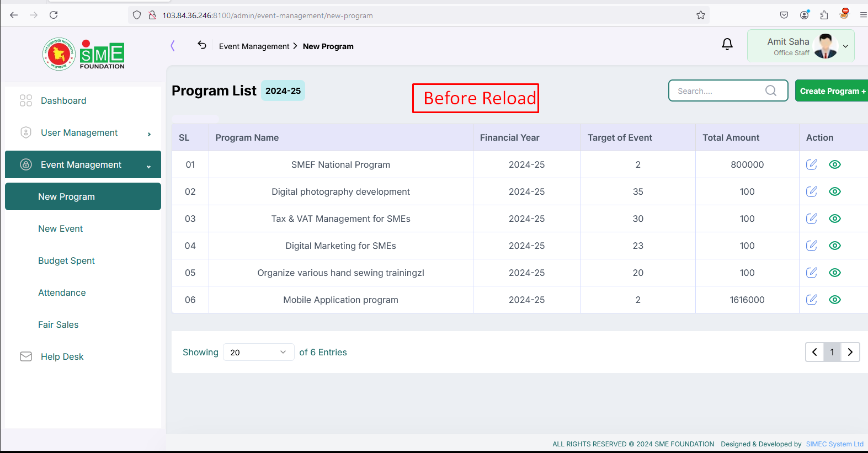
Task: Click the undo back arrow icon
Action: (202, 45)
